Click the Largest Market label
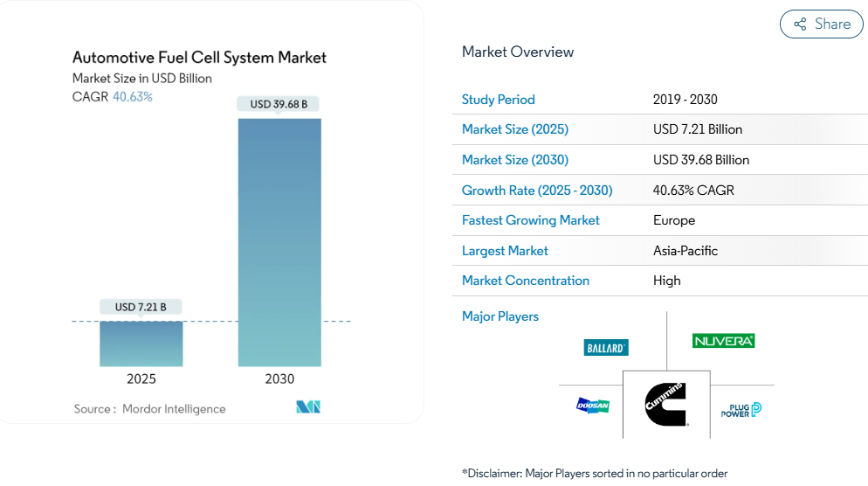 point(505,251)
